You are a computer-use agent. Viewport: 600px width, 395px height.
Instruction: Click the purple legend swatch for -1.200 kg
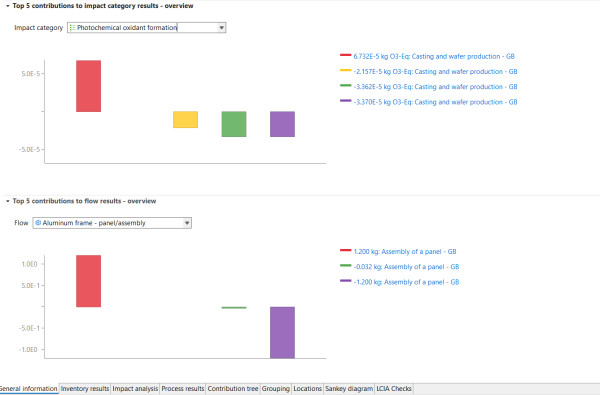click(346, 281)
